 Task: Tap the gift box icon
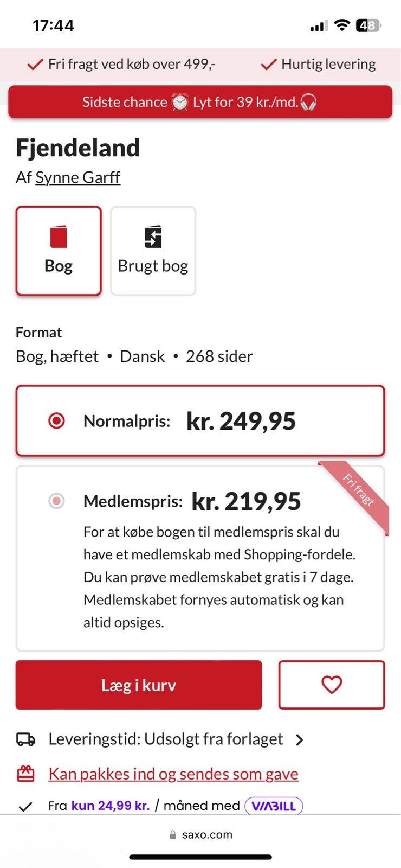(x=25, y=774)
